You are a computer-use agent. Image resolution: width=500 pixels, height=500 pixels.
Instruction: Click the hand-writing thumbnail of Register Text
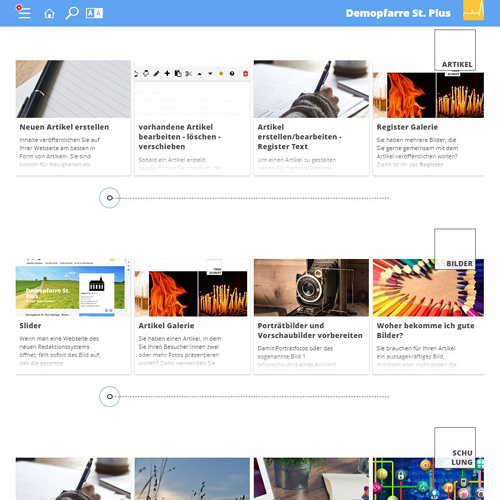point(311,89)
